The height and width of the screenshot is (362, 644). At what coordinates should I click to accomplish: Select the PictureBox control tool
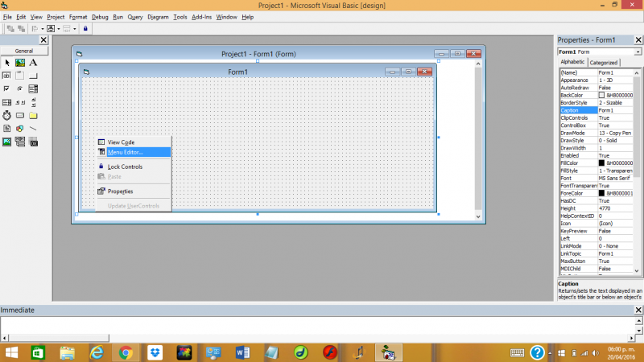pyautogui.click(x=20, y=63)
